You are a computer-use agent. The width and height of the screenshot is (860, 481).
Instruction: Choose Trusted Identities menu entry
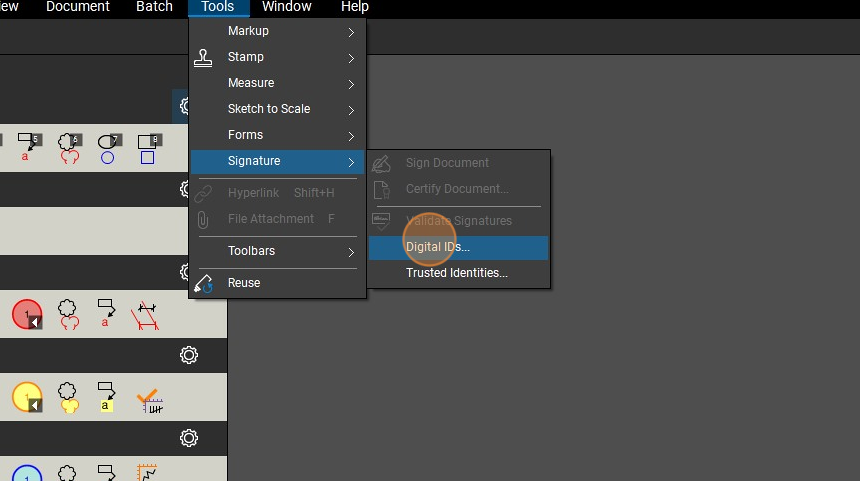click(458, 273)
